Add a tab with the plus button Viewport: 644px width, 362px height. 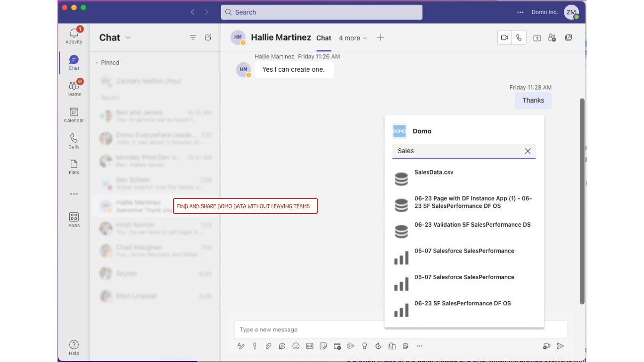click(x=380, y=38)
